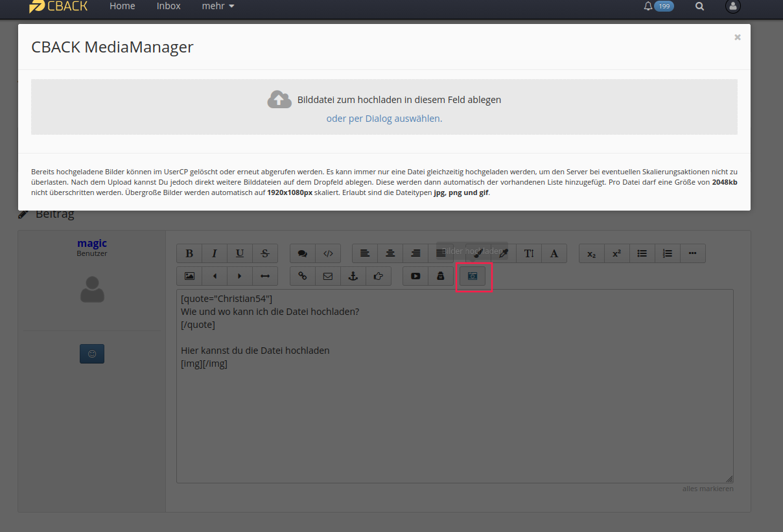
Task: Insert a code block tag
Action: 328,253
